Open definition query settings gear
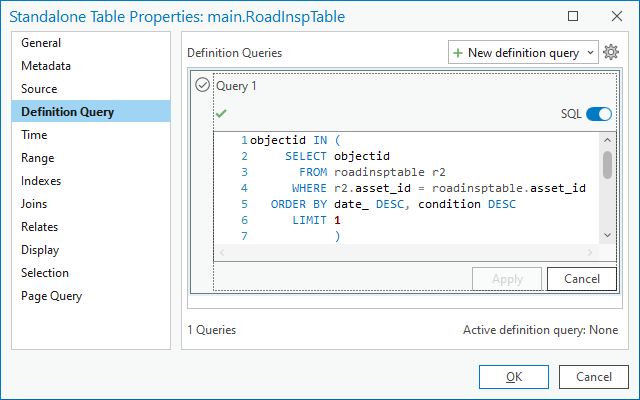Viewport: 640px width, 400px height. 612,52
